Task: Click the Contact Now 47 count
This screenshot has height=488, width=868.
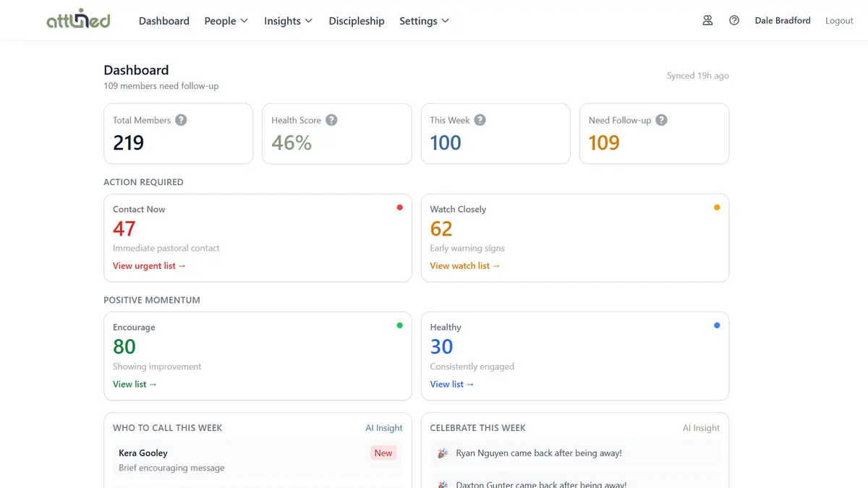Action: coord(124,228)
